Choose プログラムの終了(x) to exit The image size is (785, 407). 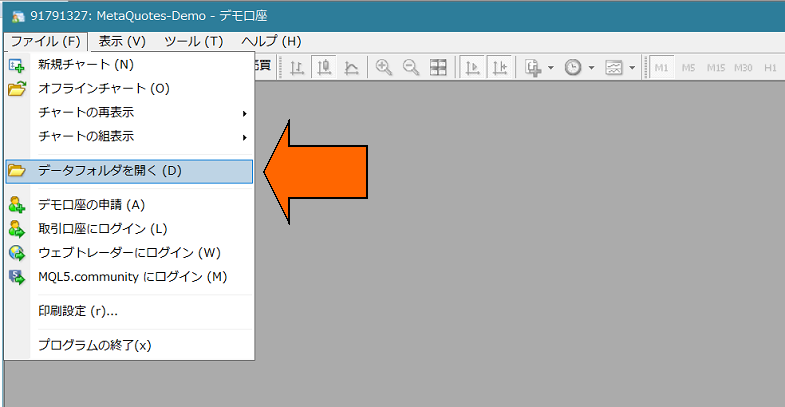[x=129, y=345]
